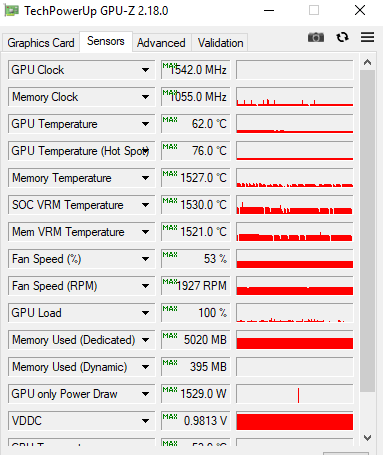The image size is (383, 455).
Task: Switch to the Graphics Card tab
Action: pyautogui.click(x=41, y=43)
